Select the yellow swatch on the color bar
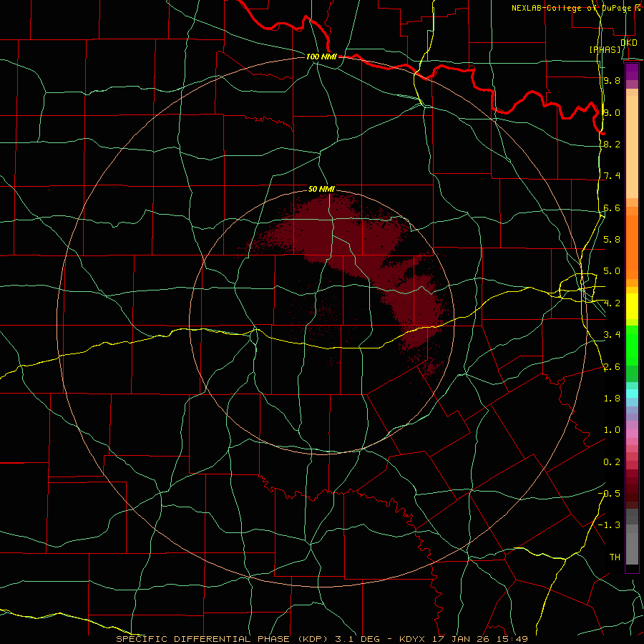Screen dimensions: 644x644 (632, 306)
